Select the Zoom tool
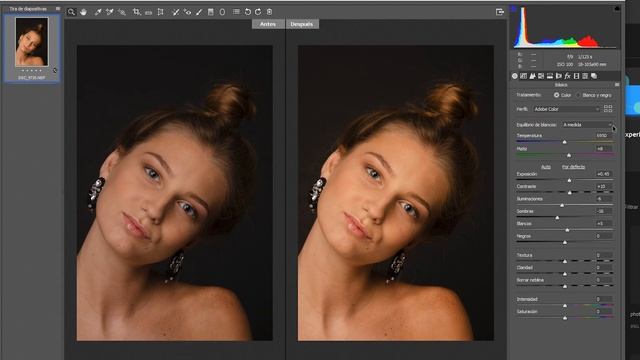 [71, 12]
